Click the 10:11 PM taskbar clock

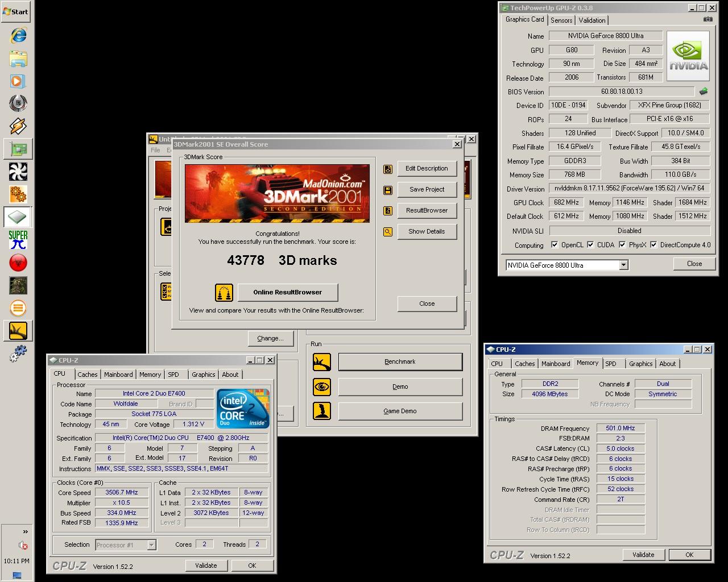(x=16, y=561)
